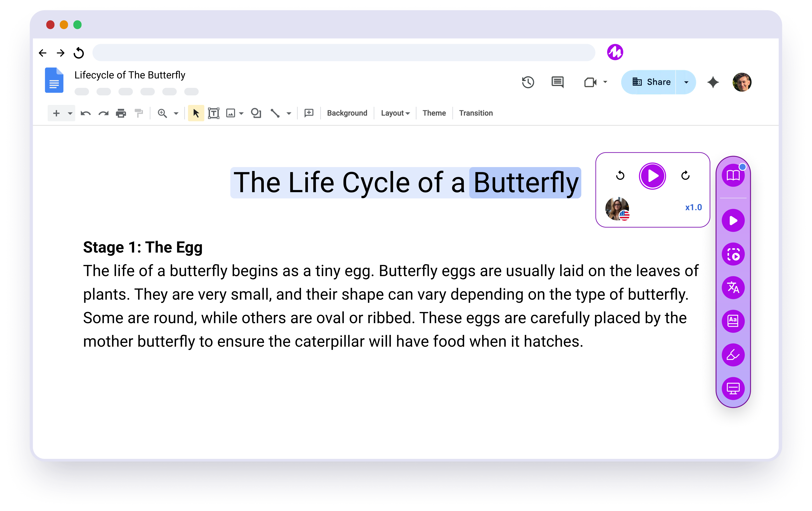Open the Layout dropdown
Viewport: 812px width, 511px height.
(x=395, y=113)
